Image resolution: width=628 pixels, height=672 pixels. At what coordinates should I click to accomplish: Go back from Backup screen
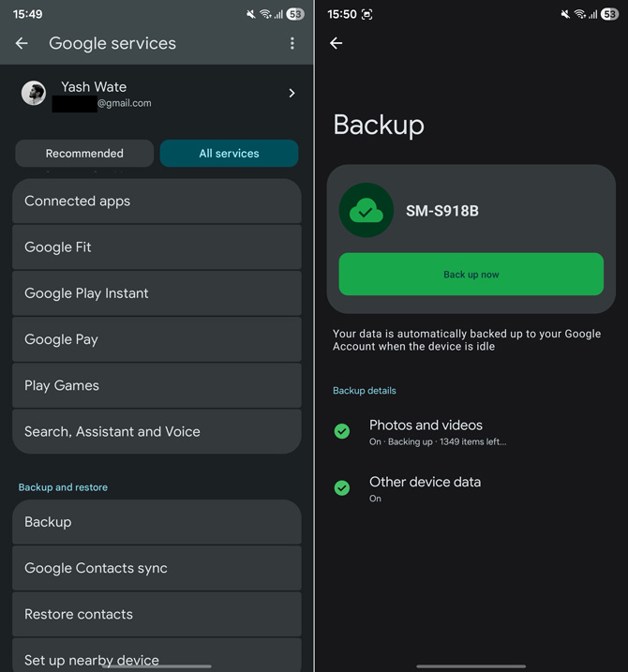tap(336, 43)
